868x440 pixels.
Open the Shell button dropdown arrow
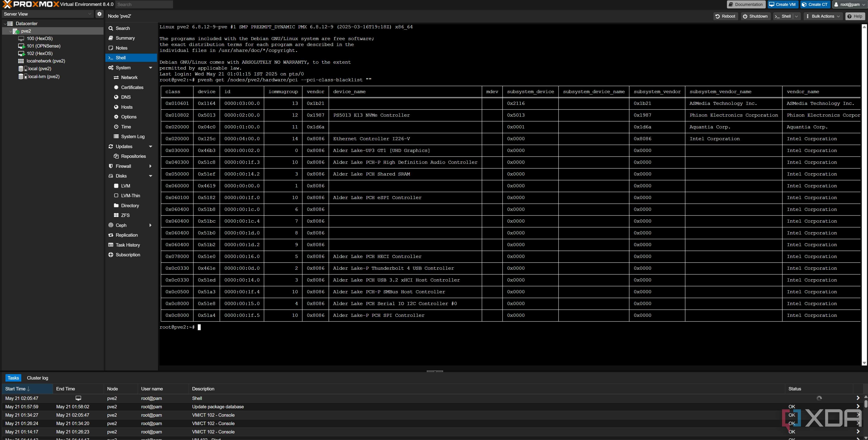point(797,16)
